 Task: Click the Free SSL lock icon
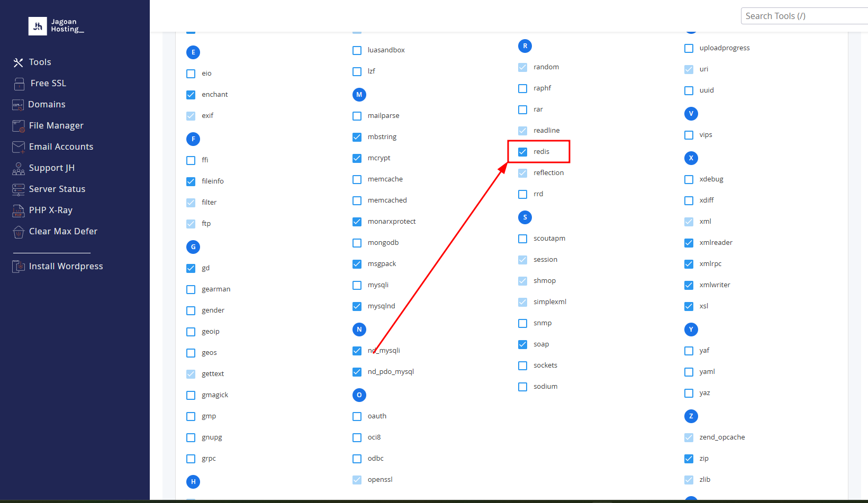tap(19, 84)
